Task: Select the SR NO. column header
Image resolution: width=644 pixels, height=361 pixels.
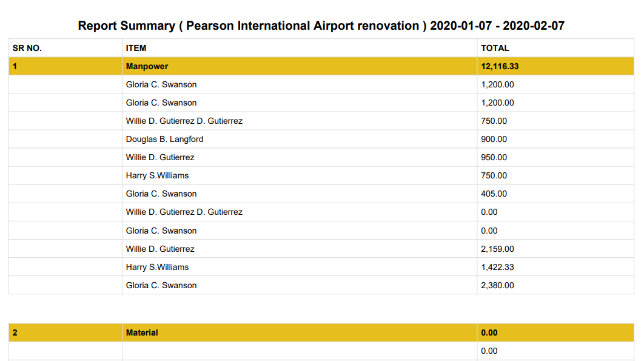Action: (x=27, y=48)
